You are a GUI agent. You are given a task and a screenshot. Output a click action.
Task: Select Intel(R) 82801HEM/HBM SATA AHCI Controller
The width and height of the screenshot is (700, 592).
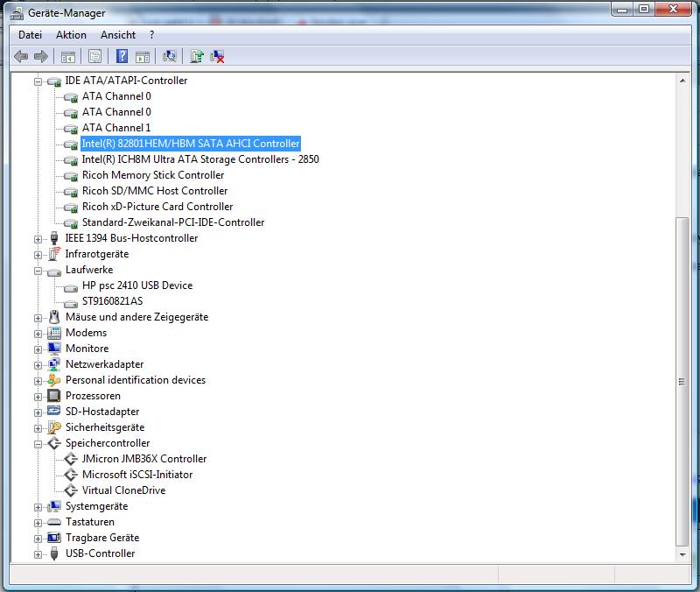pos(191,144)
